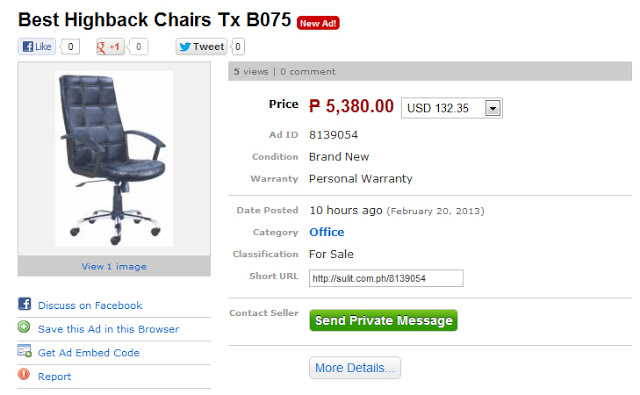Click the Get Ad Embed Code icon
The width and height of the screenshot is (640, 395).
click(x=24, y=351)
